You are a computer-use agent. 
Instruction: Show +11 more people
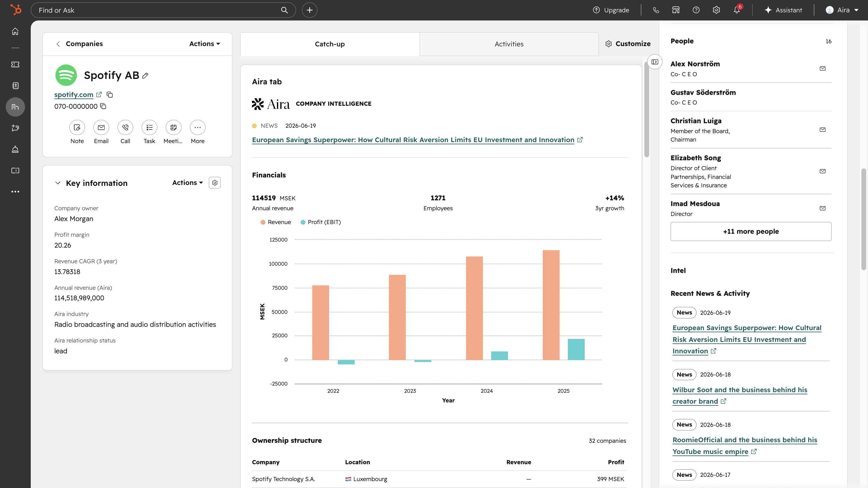751,231
